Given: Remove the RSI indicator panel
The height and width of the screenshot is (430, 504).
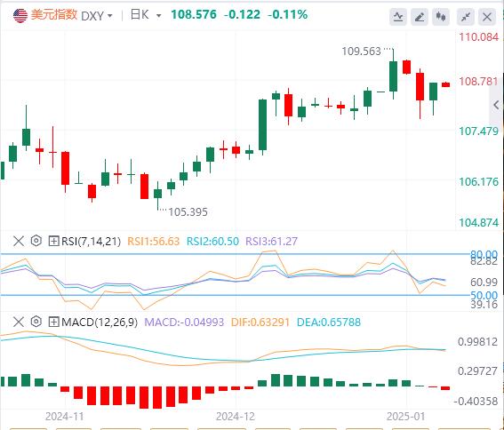Looking at the screenshot, I should click(x=19, y=241).
